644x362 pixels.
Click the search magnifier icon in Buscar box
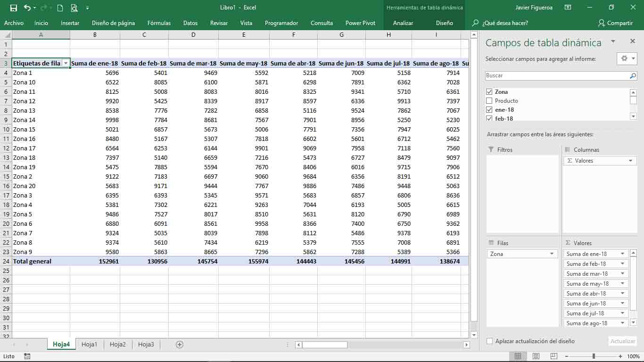tap(633, 75)
